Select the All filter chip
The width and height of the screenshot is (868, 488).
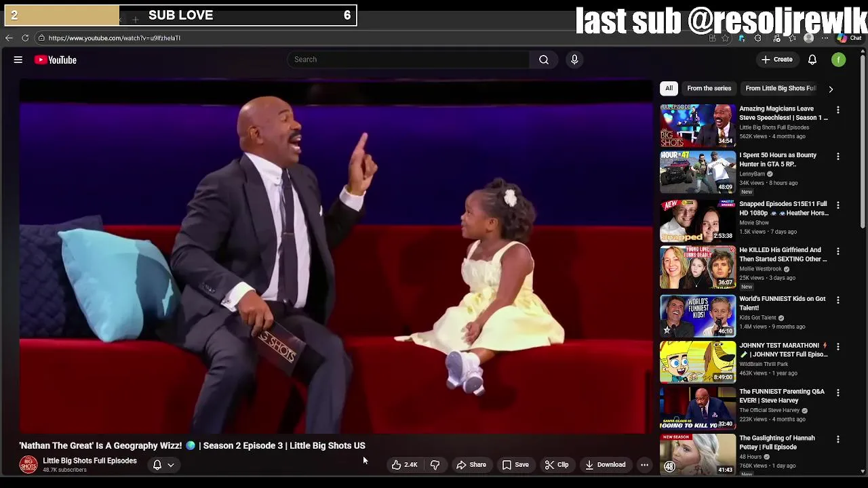pyautogui.click(x=669, y=88)
